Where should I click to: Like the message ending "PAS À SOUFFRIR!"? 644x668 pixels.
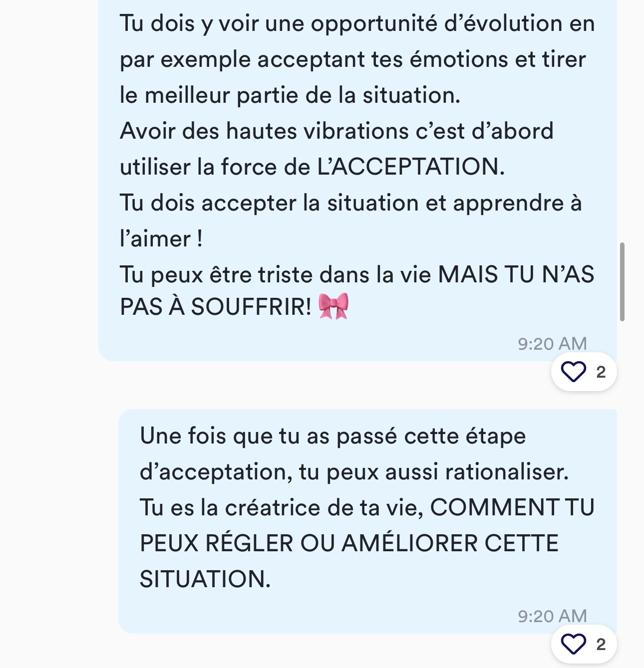coord(573,372)
